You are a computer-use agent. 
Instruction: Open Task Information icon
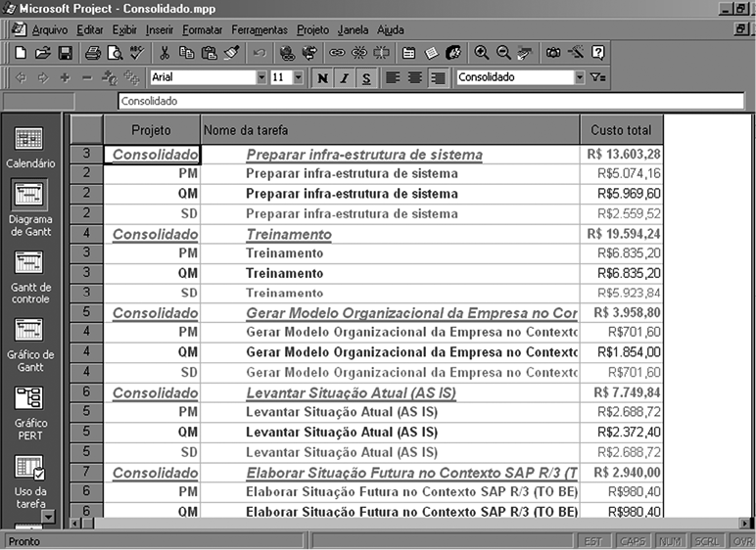click(409, 53)
